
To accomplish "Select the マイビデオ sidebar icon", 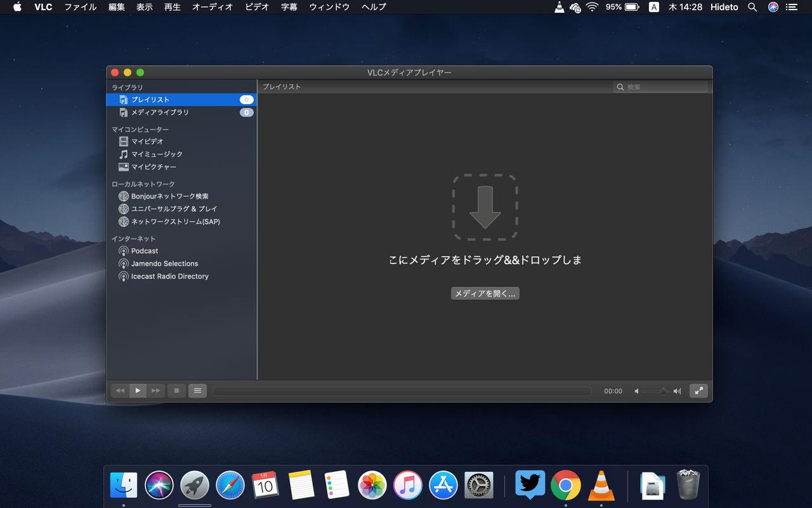I will pos(123,141).
